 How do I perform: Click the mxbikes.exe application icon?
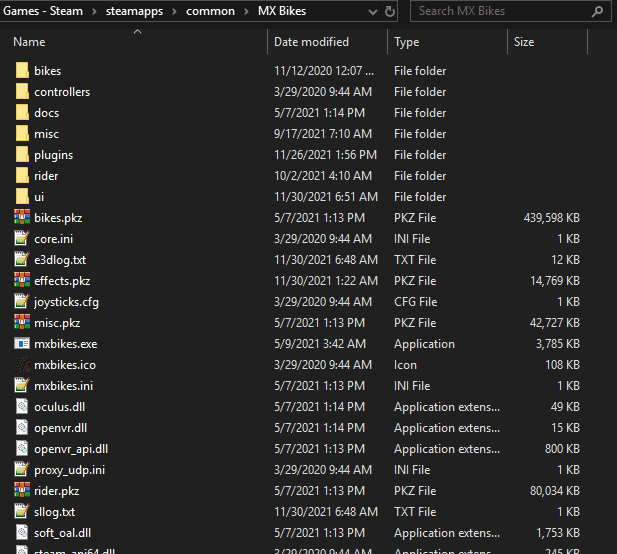(x=22, y=343)
